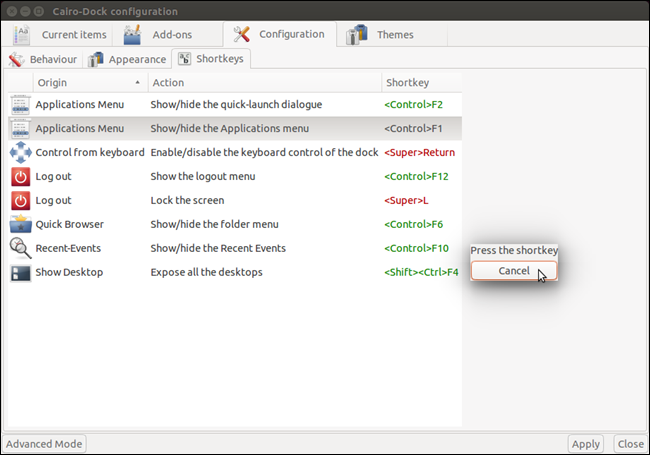This screenshot has height=455, width=650.
Task: Select the 'Control from keyboard' origin label
Action: 90,152
